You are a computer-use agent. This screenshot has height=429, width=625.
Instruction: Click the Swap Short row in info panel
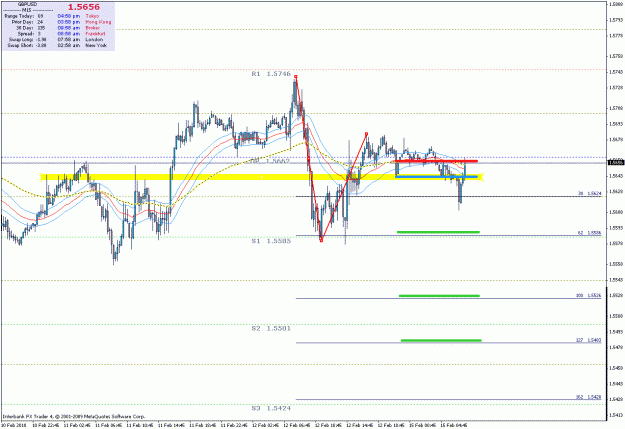point(27,45)
